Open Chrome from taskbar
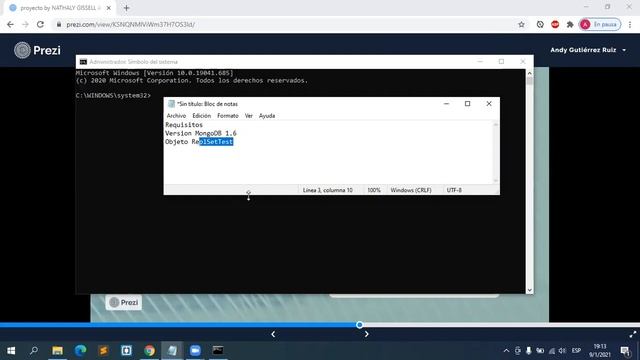Viewport: 640px width, 360px height. click(x=149, y=350)
